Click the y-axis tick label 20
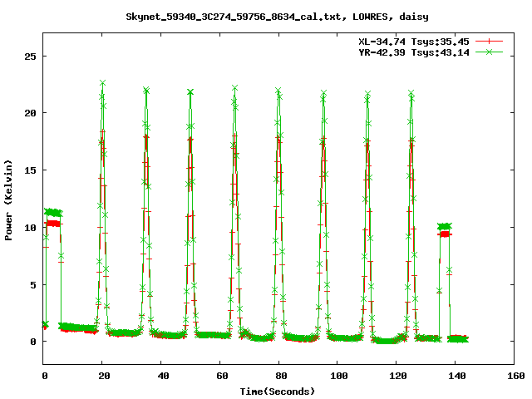 (x=30, y=113)
